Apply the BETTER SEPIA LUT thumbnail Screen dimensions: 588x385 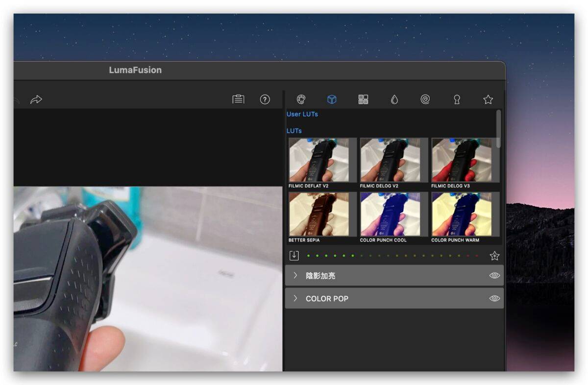coord(319,214)
